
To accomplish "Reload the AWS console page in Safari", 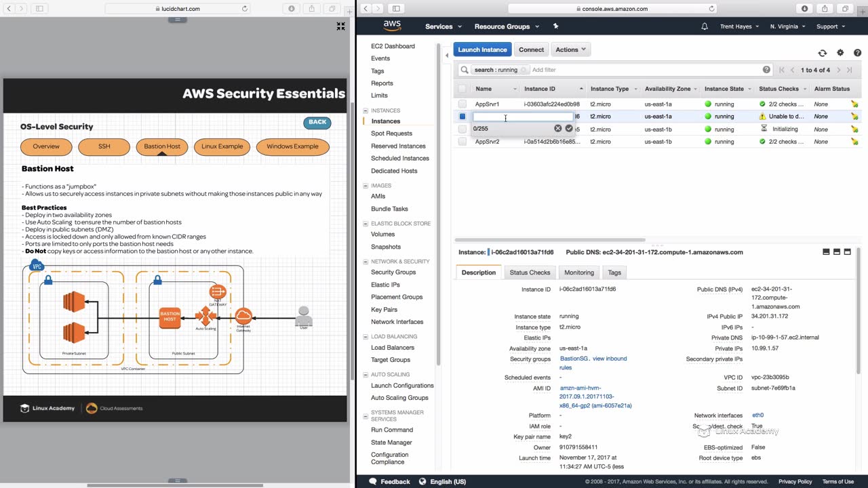I will pos(712,9).
